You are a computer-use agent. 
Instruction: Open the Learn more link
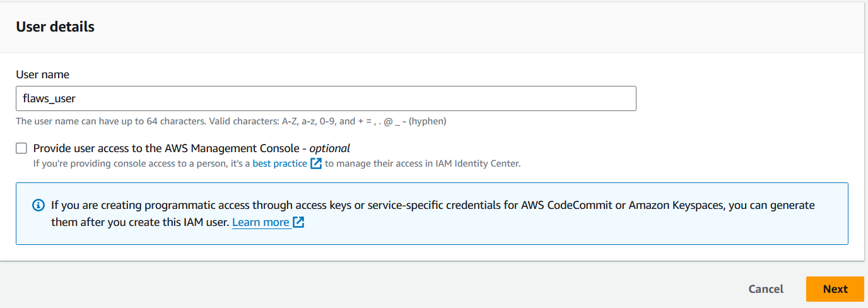(261, 222)
